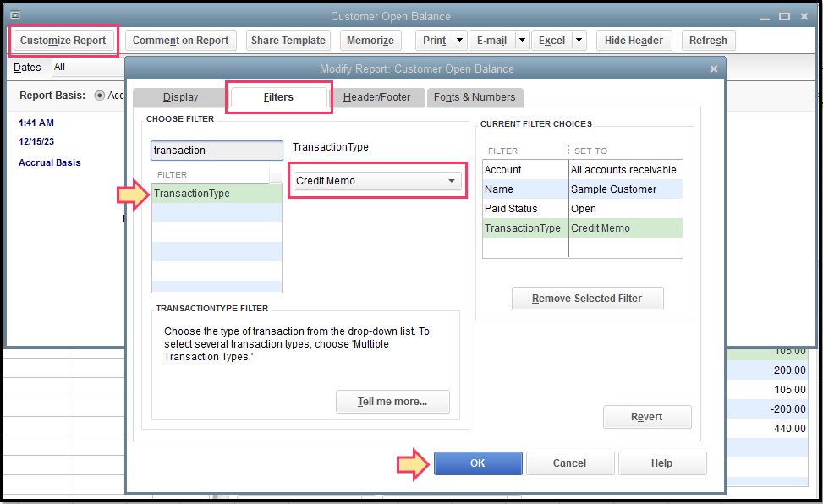This screenshot has height=504, width=823.
Task: Open the Dates dropdown showing All
Action: tap(88, 67)
